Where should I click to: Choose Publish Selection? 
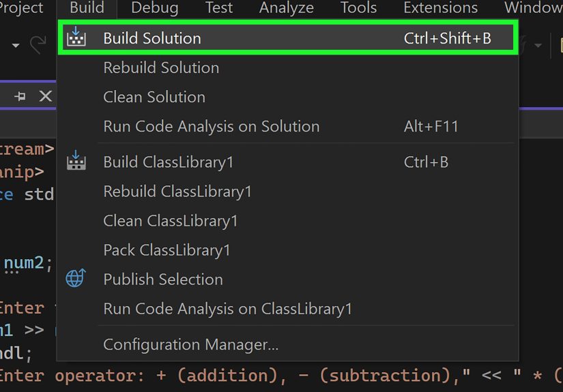pyautogui.click(x=288, y=280)
